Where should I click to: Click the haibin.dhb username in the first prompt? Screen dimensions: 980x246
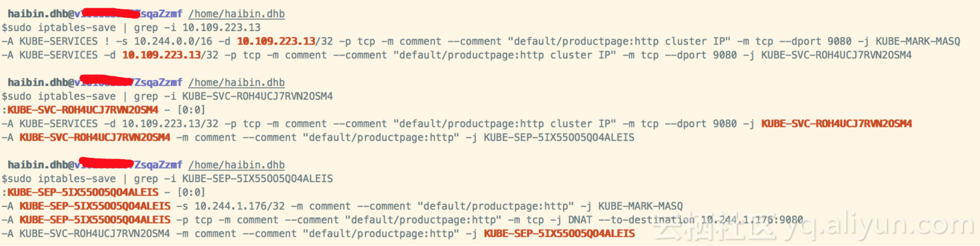37,14
